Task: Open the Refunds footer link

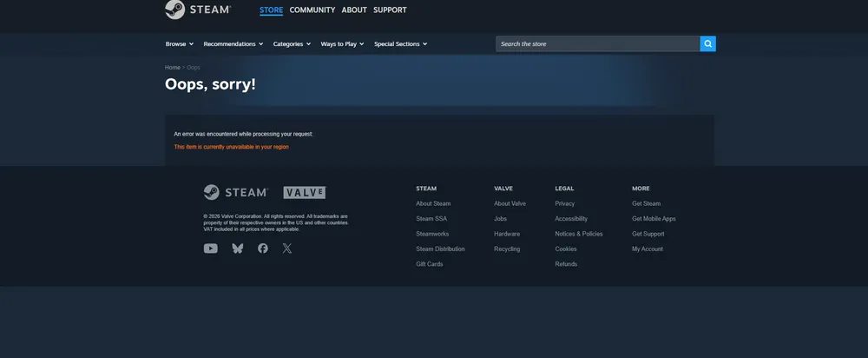Action: tap(566, 264)
